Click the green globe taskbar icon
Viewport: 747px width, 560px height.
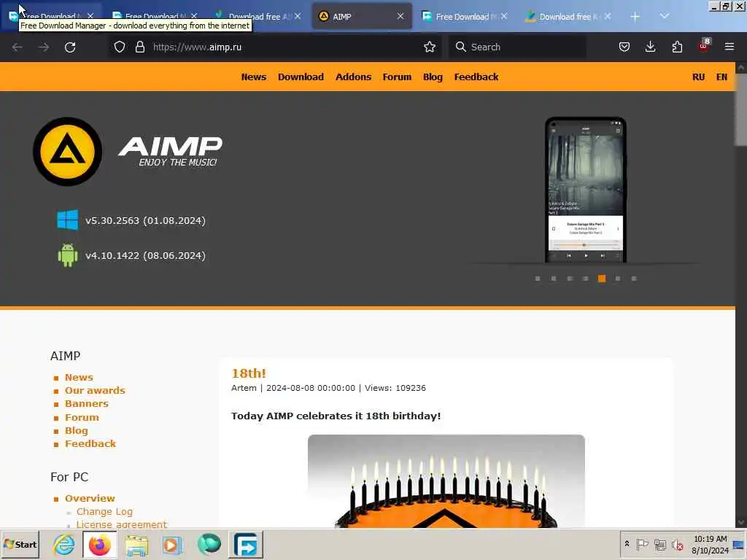tap(209, 545)
